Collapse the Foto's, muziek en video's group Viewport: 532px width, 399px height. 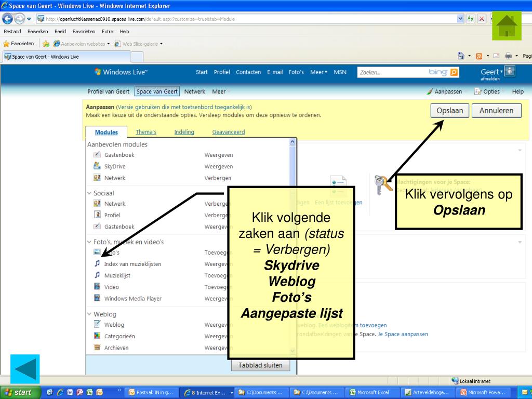89,242
